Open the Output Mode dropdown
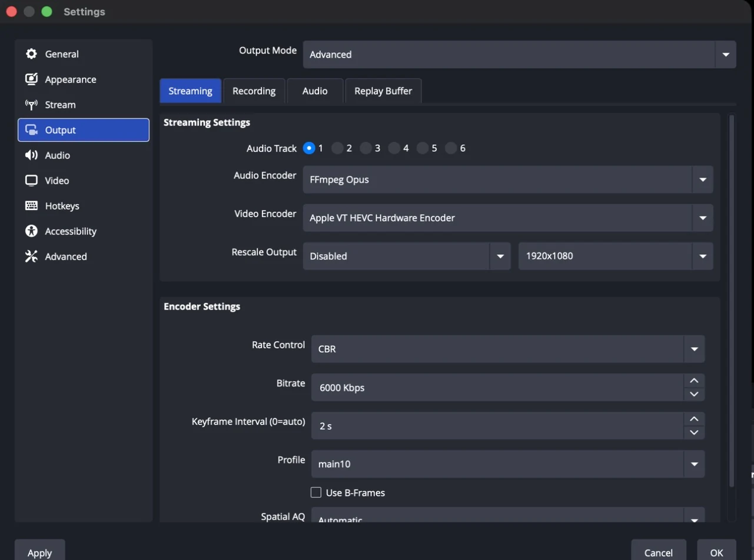This screenshot has height=560, width=754. tap(519, 54)
